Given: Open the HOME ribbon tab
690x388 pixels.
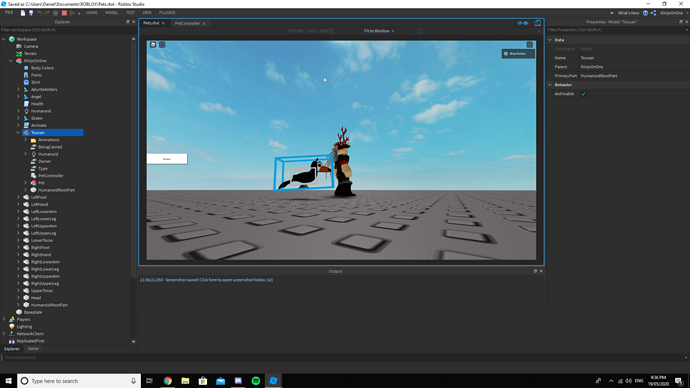Looking at the screenshot, I should click(x=92, y=13).
